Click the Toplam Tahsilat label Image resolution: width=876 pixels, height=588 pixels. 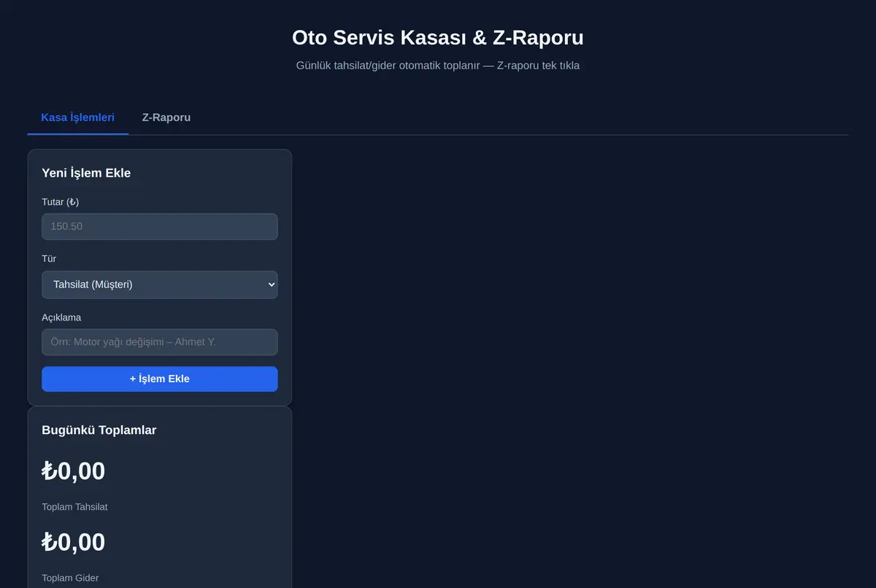click(x=74, y=506)
